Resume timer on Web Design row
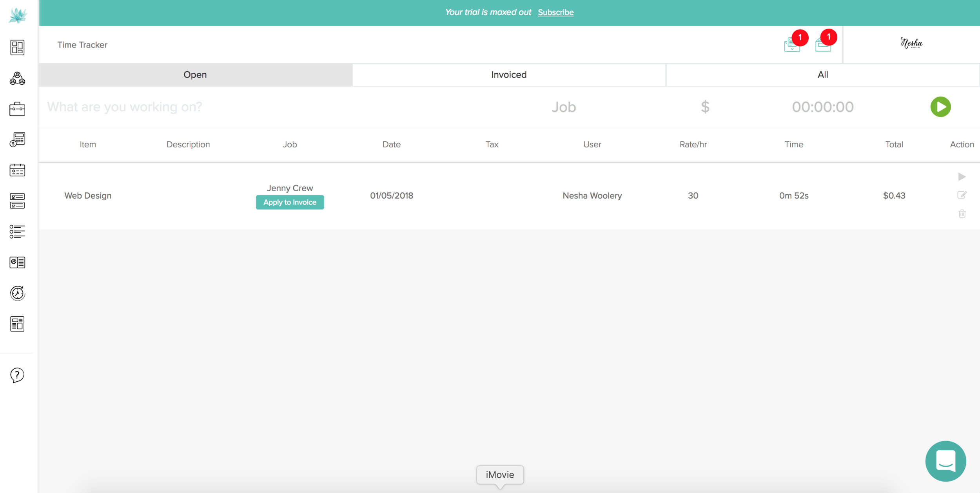This screenshot has height=493, width=980. click(x=962, y=177)
